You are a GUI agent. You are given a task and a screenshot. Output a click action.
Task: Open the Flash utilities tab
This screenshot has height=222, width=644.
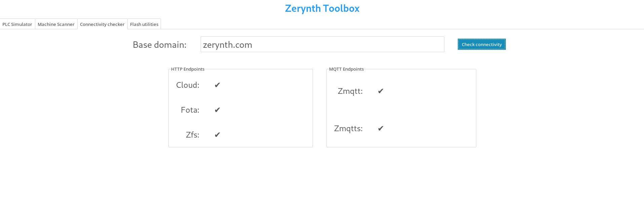tap(144, 24)
